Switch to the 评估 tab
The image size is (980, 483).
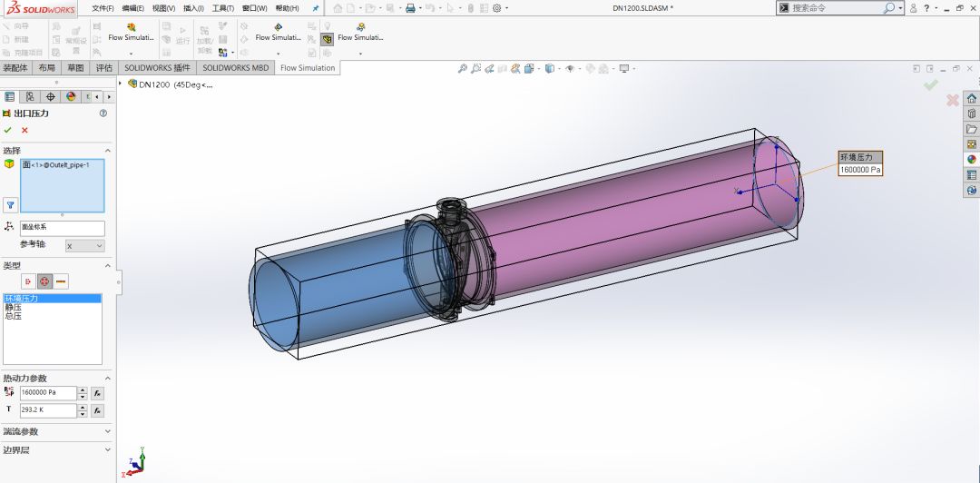click(x=104, y=67)
